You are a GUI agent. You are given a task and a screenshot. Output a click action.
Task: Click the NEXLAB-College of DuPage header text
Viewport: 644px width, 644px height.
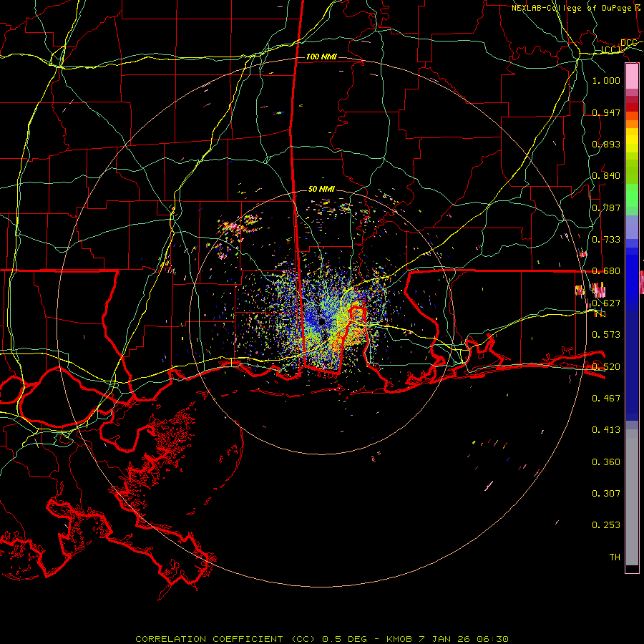pos(571,8)
